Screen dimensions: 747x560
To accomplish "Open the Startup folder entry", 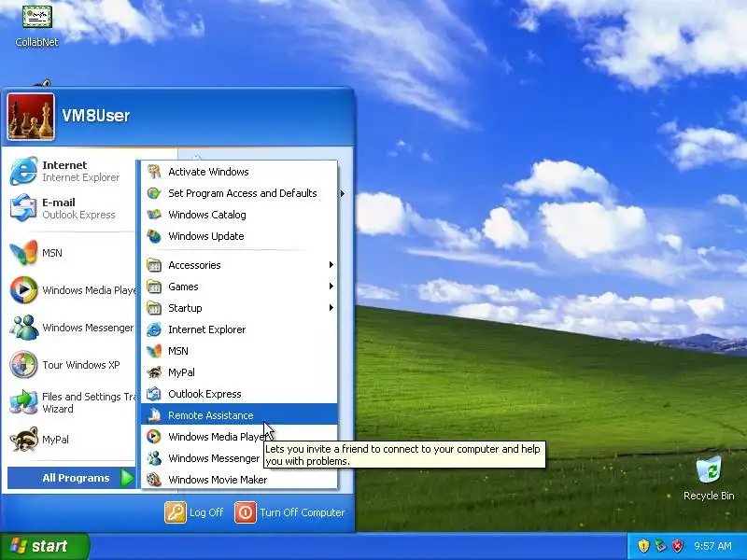I will point(239,308).
